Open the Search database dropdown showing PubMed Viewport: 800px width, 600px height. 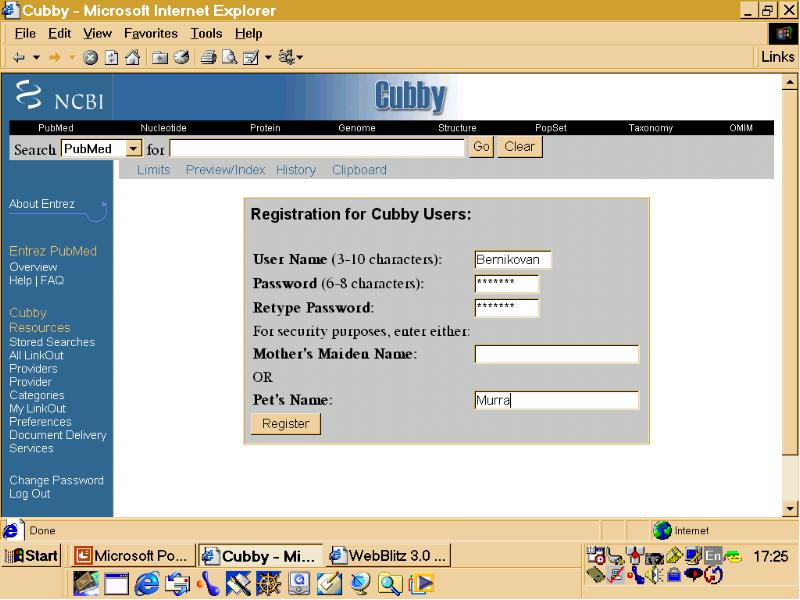[x=133, y=148]
